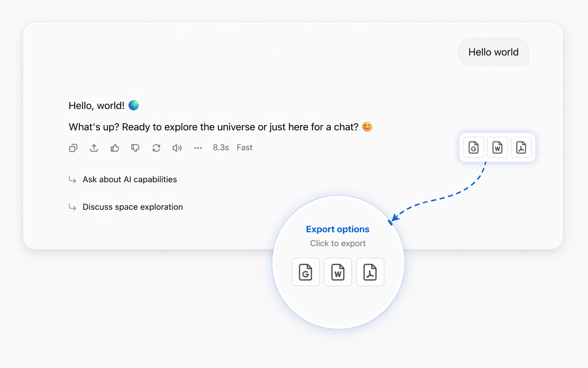The image size is (588, 368).
Task: Give the response a thumbs up
Action: pyautogui.click(x=115, y=148)
